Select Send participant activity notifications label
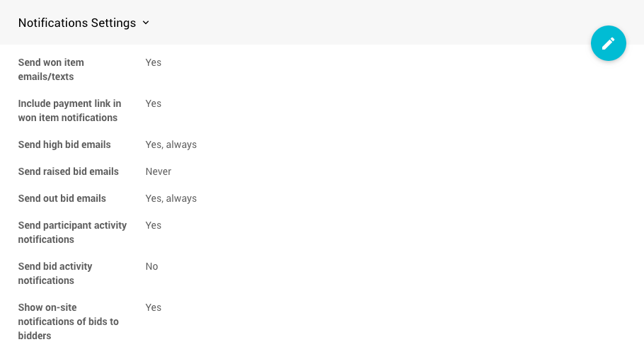This screenshot has width=644, height=359. point(72,232)
